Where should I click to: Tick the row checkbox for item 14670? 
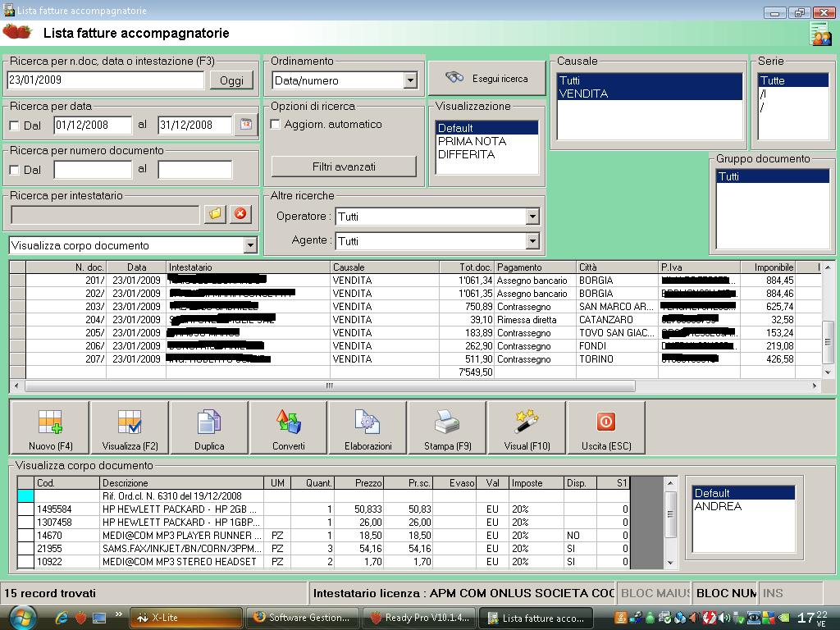tap(25, 535)
